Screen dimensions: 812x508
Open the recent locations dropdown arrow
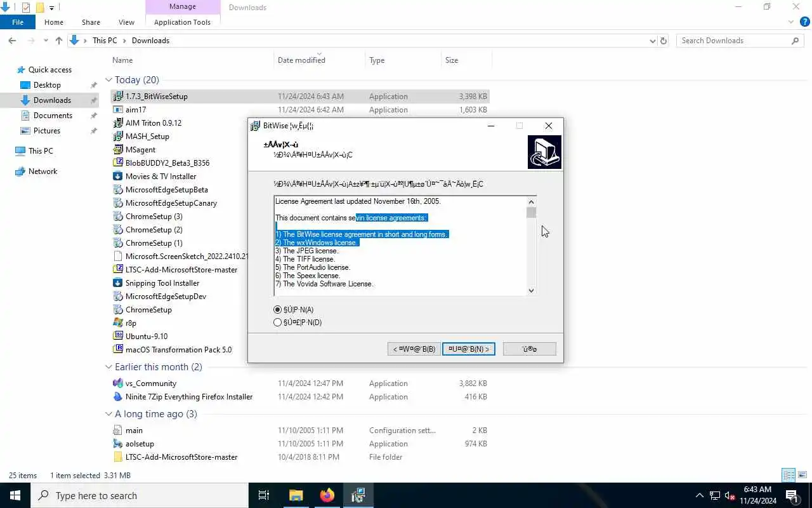click(46, 41)
